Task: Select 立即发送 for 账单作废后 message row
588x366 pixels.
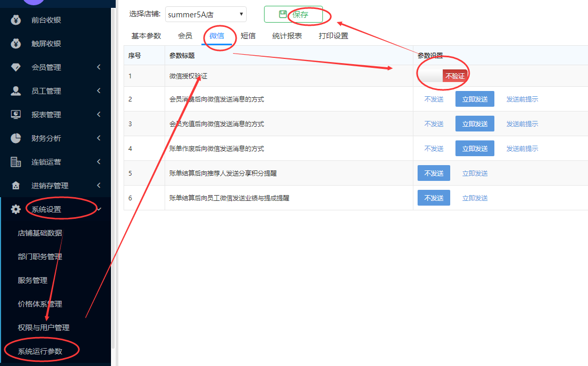Action: pyautogui.click(x=475, y=148)
